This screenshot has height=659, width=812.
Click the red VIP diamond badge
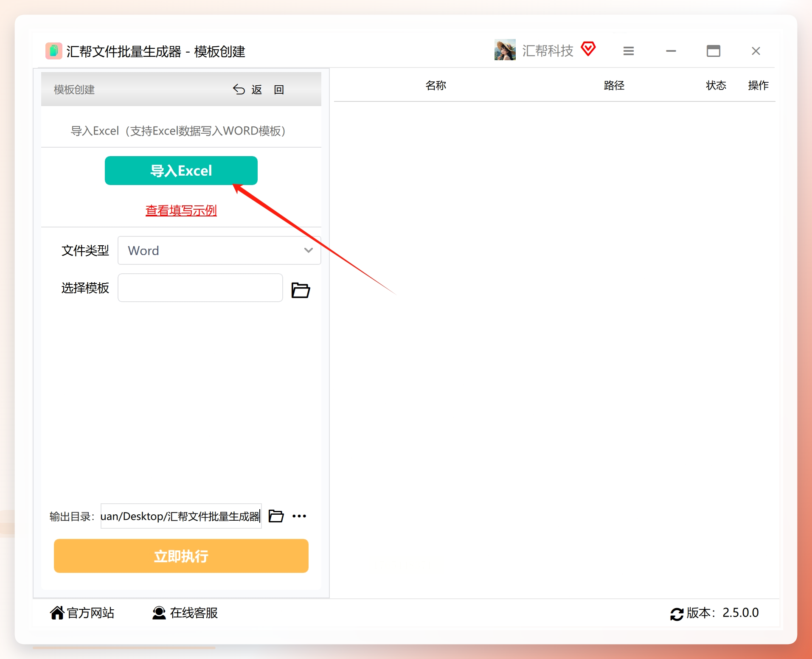(588, 49)
